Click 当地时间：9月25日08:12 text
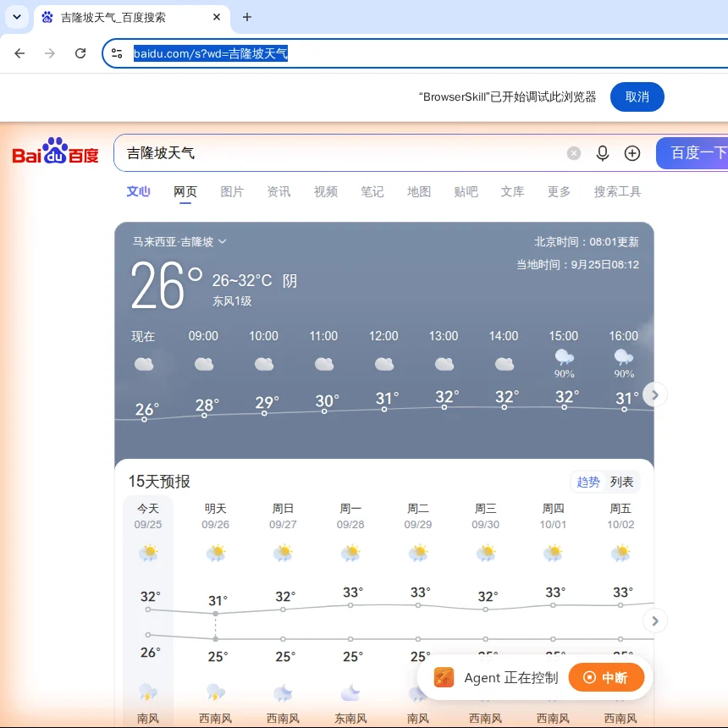 pos(577,265)
